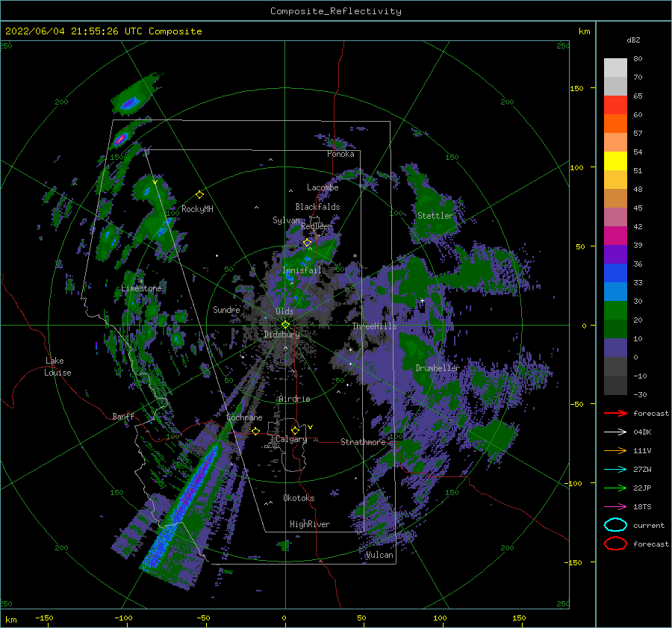Choose the magenta 18TS arrow legend entry
The width and height of the screenshot is (672, 628).
(615, 507)
